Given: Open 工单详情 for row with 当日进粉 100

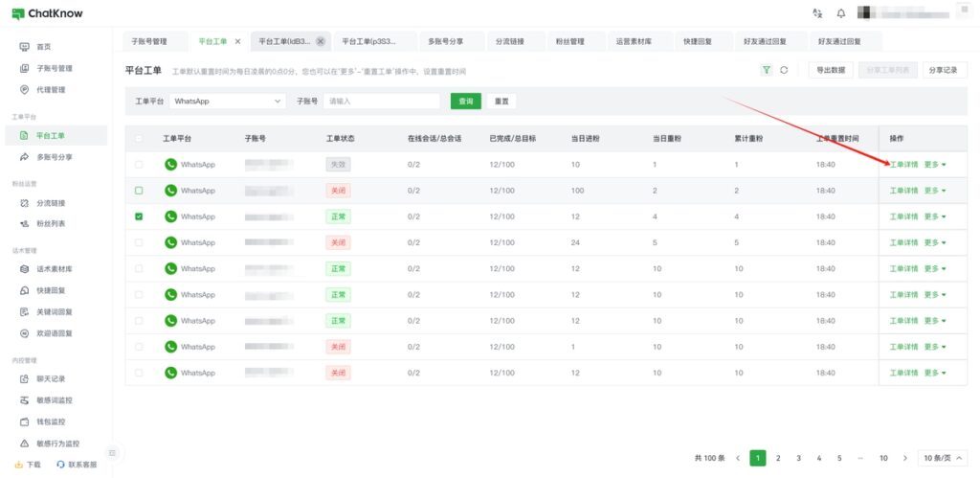Looking at the screenshot, I should 903,191.
